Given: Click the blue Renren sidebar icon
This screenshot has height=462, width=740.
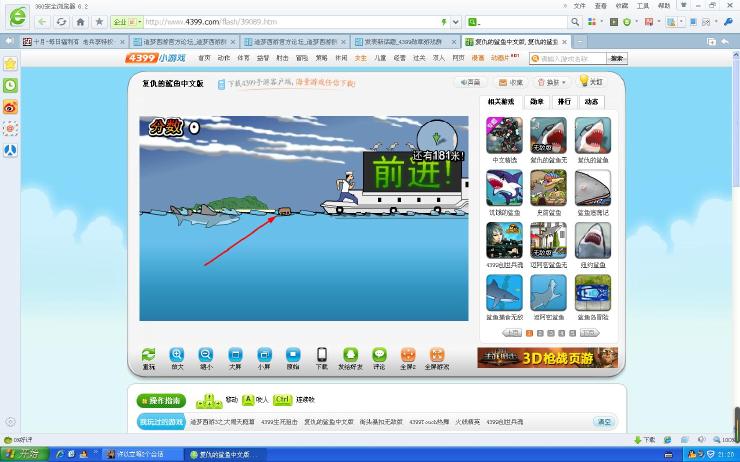Looking at the screenshot, I should pos(10,150).
